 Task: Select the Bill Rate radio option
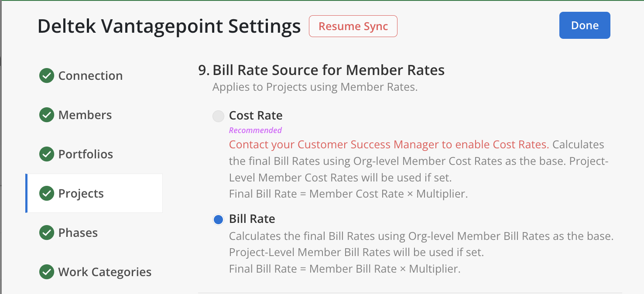coord(218,219)
